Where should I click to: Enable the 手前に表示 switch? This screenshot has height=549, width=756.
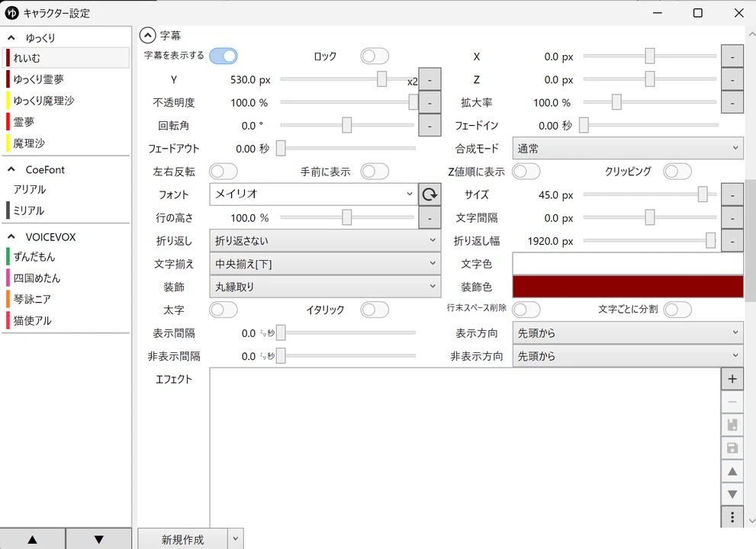tap(375, 171)
